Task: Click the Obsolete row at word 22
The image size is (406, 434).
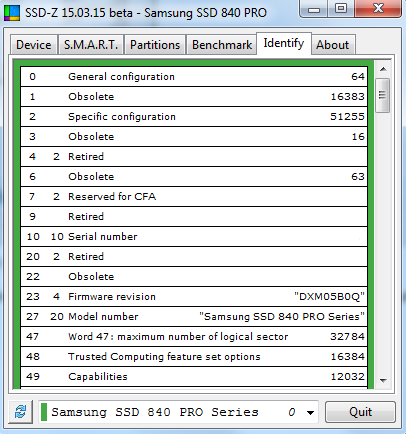Action: point(194,277)
